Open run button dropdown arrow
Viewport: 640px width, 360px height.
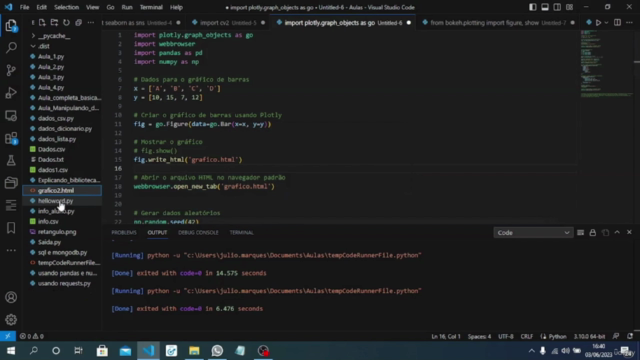pyautogui.click(x=606, y=23)
